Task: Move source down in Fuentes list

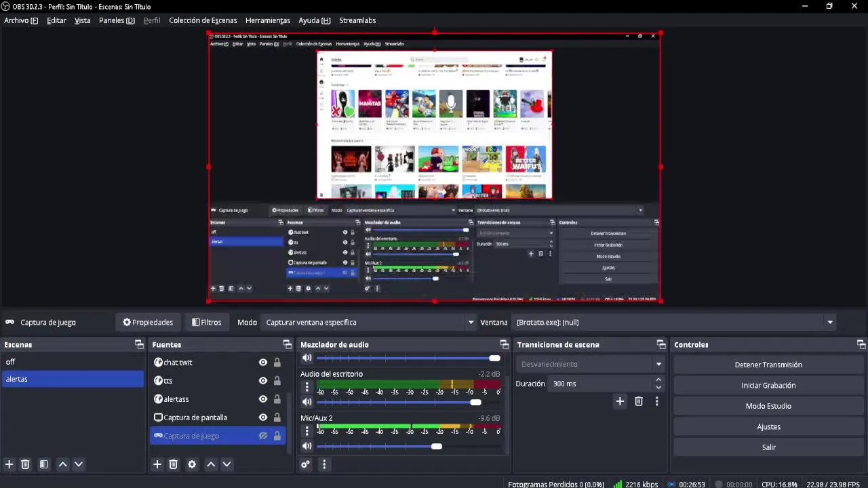Action: [x=226, y=464]
